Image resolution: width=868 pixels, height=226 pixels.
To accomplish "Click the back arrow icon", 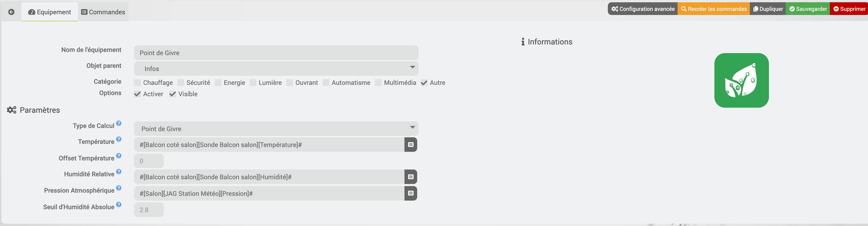I will tap(11, 12).
